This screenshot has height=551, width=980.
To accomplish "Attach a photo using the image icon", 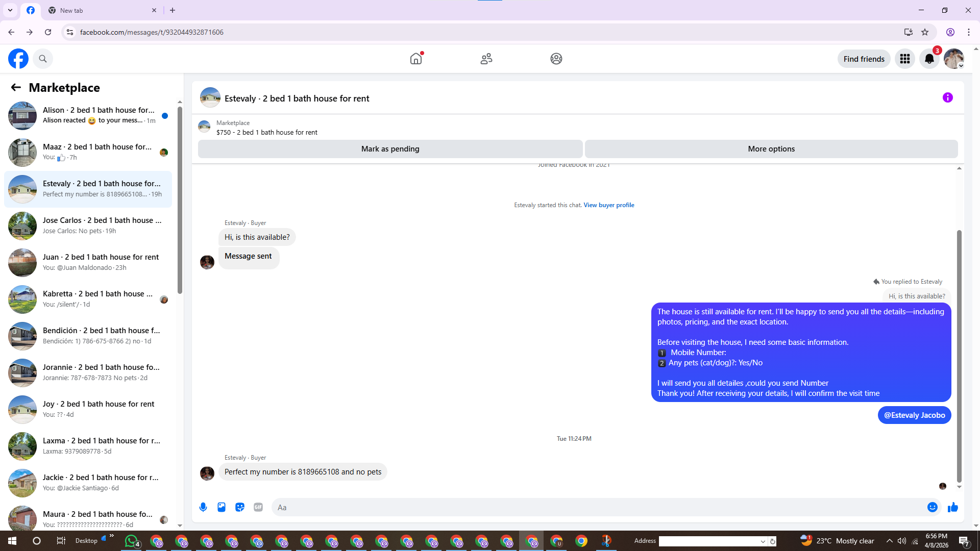I will coord(222,507).
